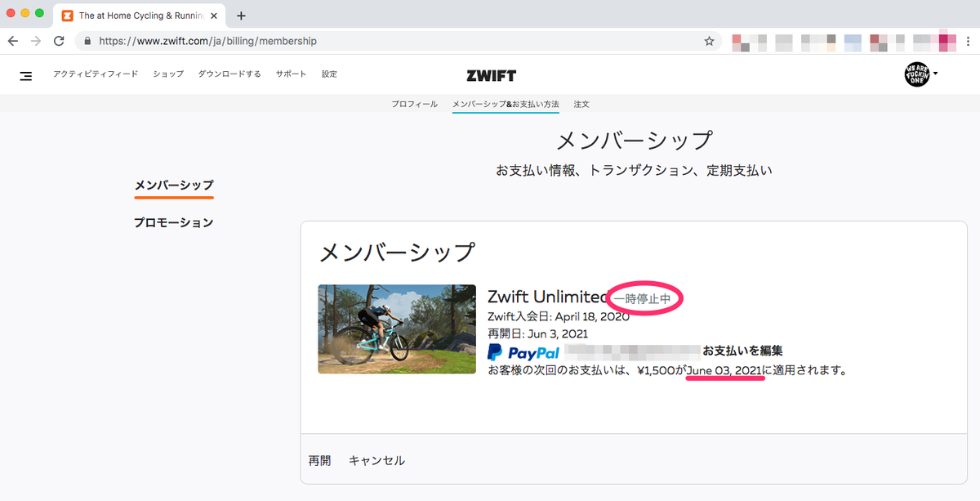Open the hamburger menu icon
This screenshot has height=501, width=980.
(x=26, y=75)
